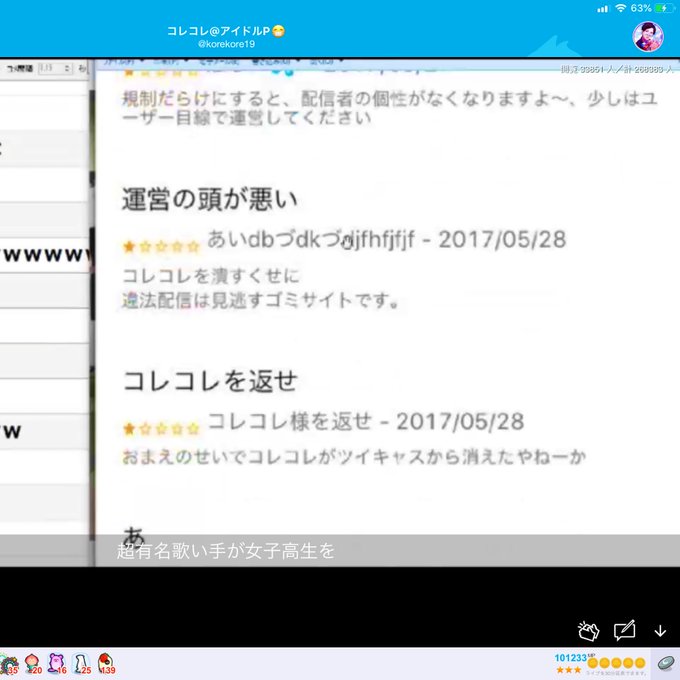Select the penguin gift showing 25
The image size is (680, 680).
[x=82, y=664]
